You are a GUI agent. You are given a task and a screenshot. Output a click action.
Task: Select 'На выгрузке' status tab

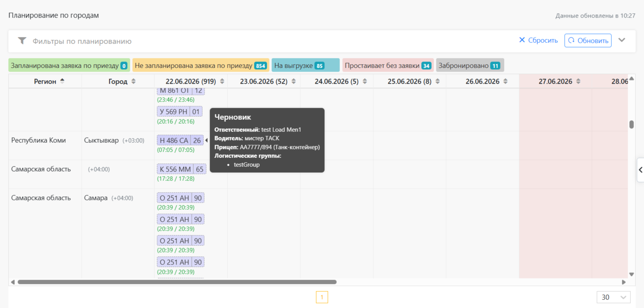tap(305, 65)
